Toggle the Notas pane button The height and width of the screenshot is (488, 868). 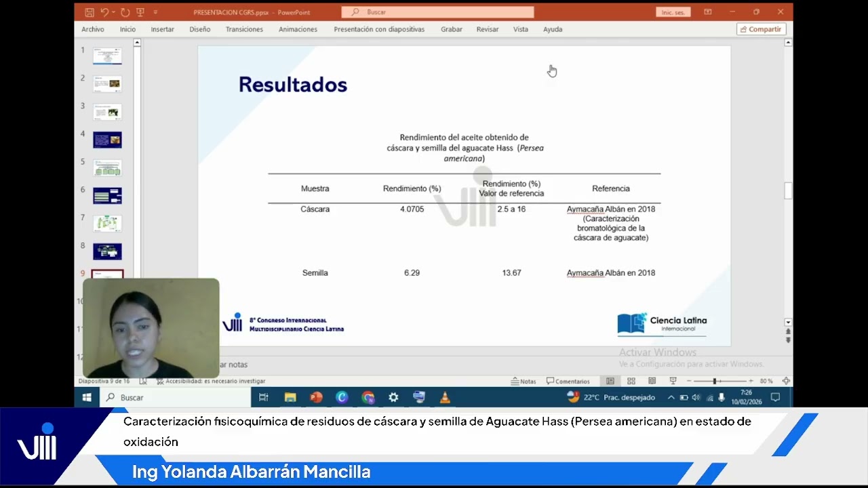(524, 381)
